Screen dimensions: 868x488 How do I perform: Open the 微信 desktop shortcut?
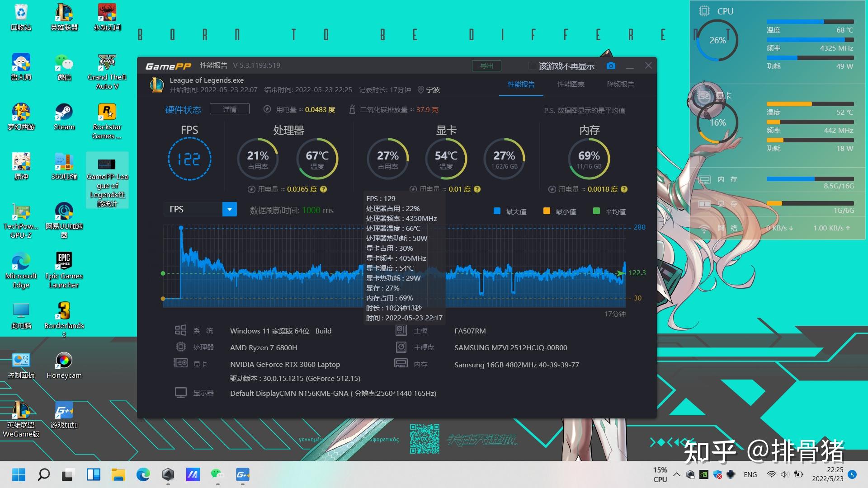tap(64, 67)
